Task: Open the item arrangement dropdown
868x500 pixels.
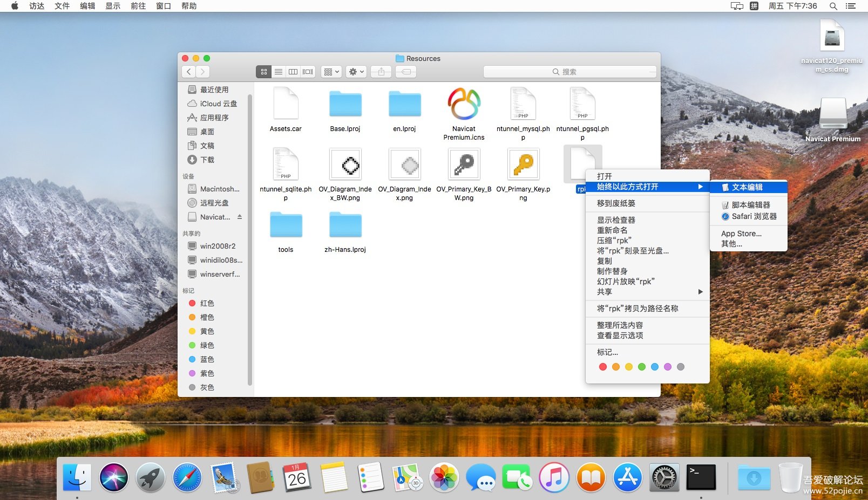Action: (x=331, y=72)
